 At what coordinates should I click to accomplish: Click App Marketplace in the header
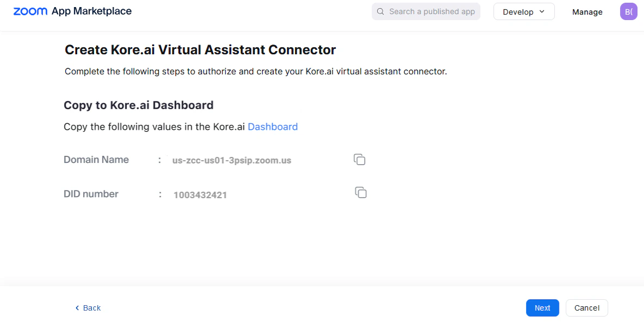click(x=91, y=11)
